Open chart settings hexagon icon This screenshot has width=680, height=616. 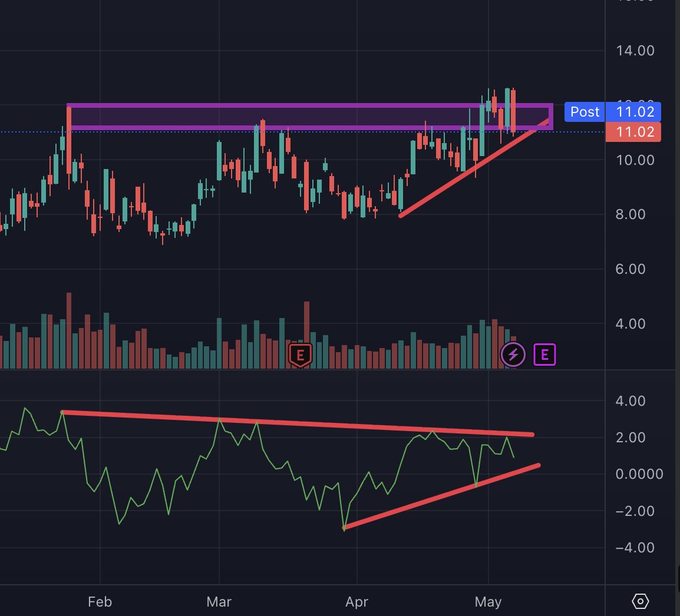point(641,601)
